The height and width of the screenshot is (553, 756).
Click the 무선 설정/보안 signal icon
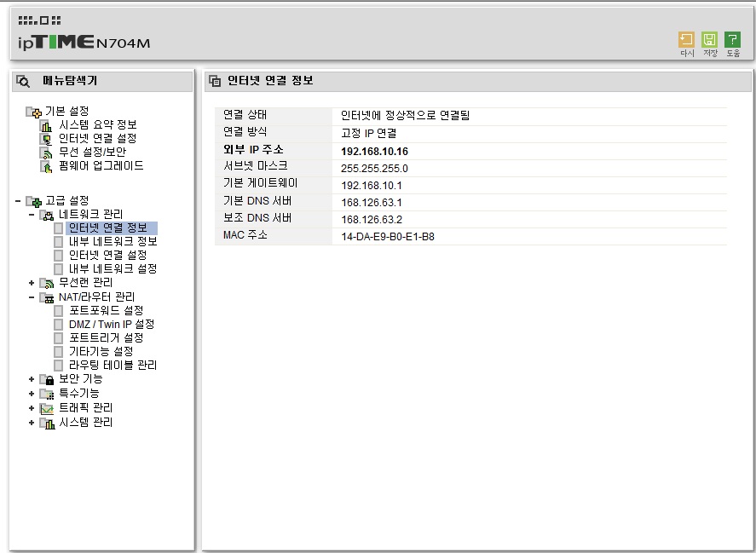click(46, 153)
